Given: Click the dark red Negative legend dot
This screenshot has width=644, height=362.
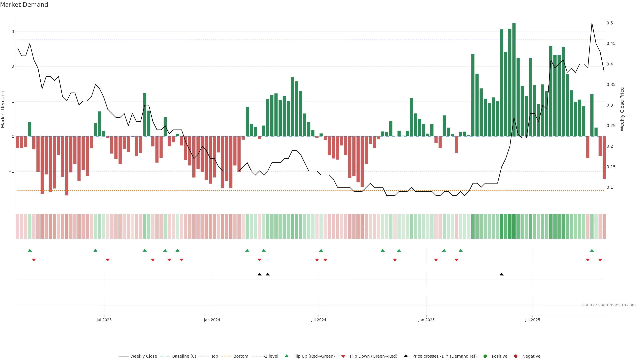Looking at the screenshot, I should pos(516,356).
